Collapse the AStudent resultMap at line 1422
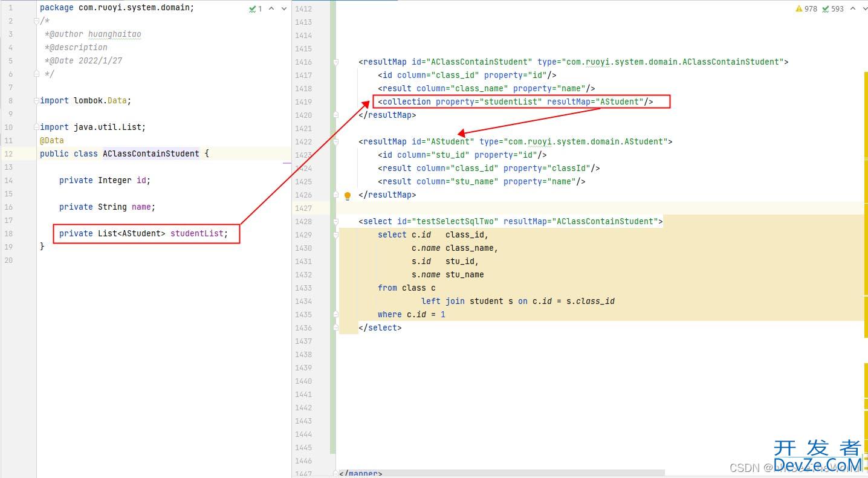Viewport: 868px width, 478px height. coord(335,141)
